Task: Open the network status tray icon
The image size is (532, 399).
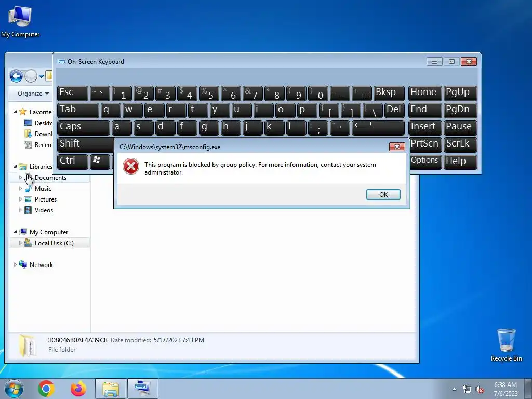Action: [467, 390]
